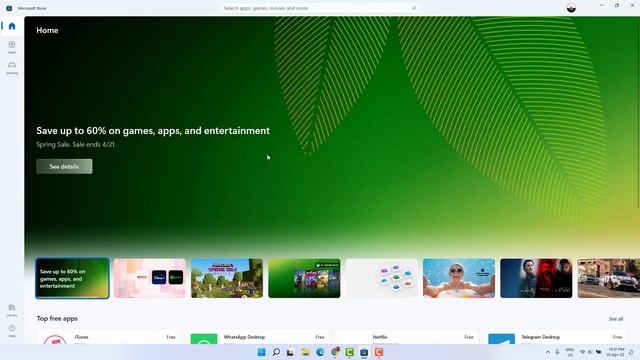Viewport: 640px width, 360px height.
Task: Open the user profile avatar
Action: coord(571,8)
